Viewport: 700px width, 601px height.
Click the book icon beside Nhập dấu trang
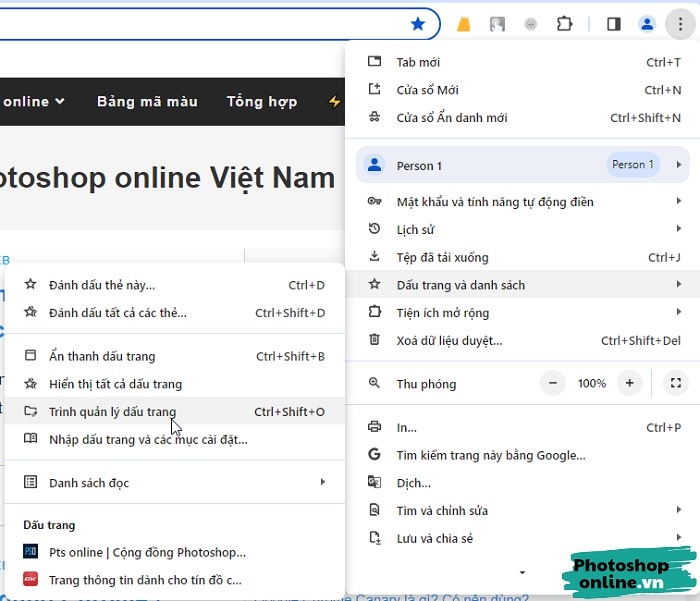pyautogui.click(x=30, y=438)
